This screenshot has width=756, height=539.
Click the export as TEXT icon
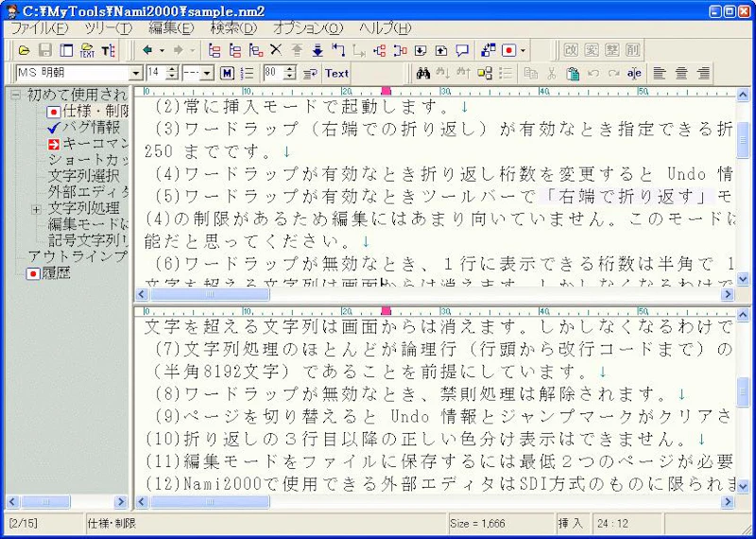click(x=87, y=50)
